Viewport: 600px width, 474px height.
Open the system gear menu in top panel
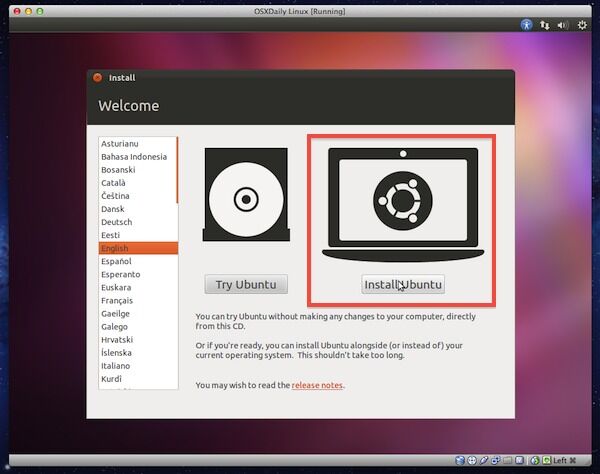click(x=582, y=25)
